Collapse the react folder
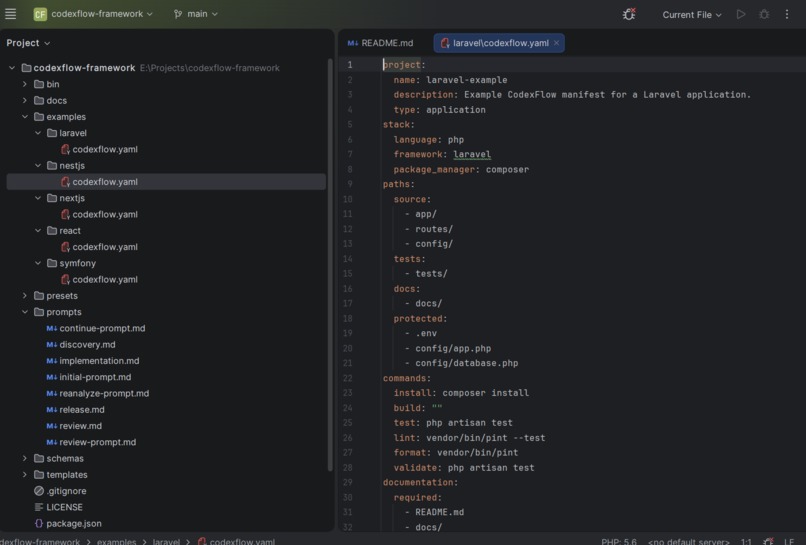Image resolution: width=806 pixels, height=545 pixels. click(38, 230)
